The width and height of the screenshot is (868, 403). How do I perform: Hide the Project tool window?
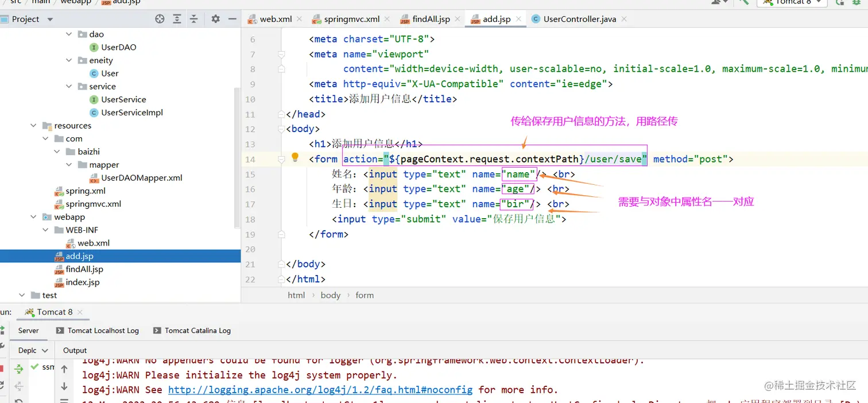coord(232,19)
